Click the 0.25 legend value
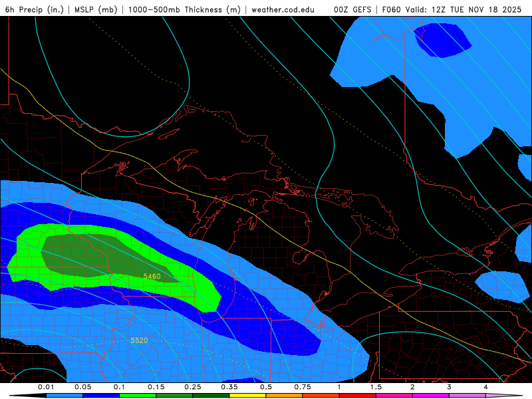532x399 pixels. pyautogui.click(x=193, y=387)
